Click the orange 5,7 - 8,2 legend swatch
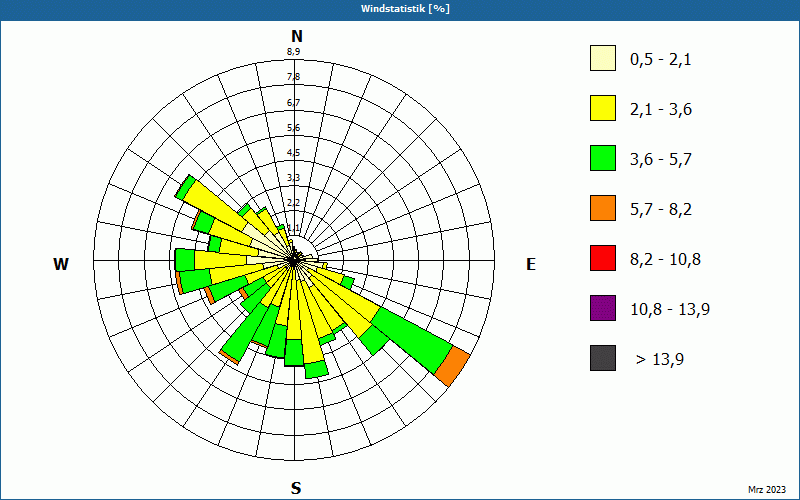Image resolution: width=800 pixels, height=500 pixels. pyautogui.click(x=603, y=208)
